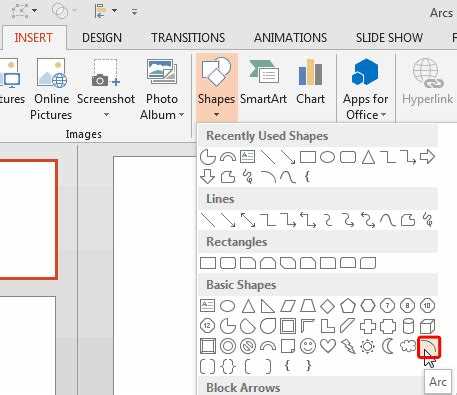Insert the Moon shape
Screen dimensions: 457x395
(388, 346)
